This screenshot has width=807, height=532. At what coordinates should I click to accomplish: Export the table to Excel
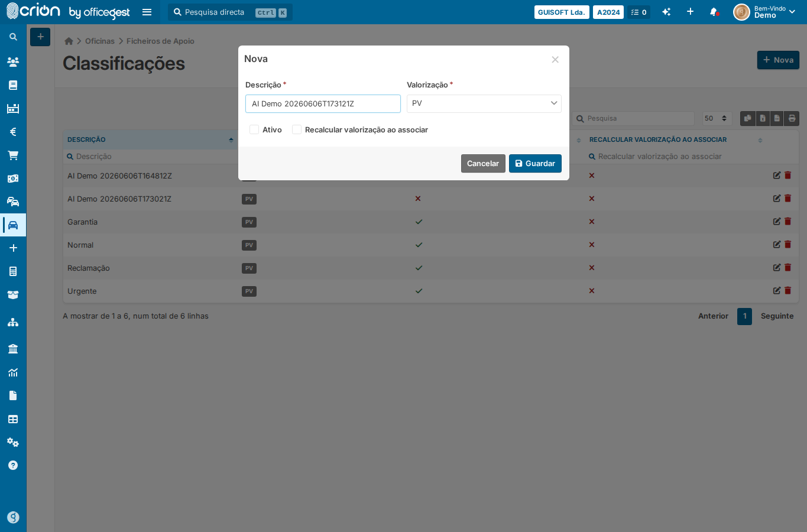(x=763, y=118)
